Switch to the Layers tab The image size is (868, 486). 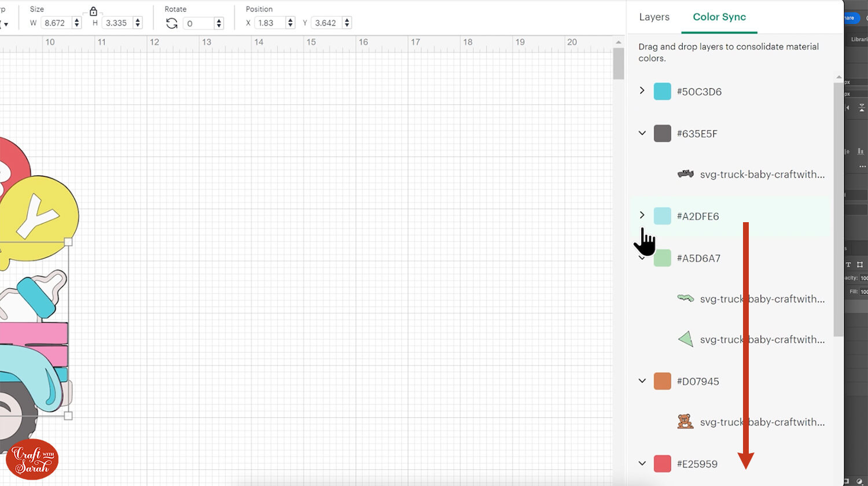pos(654,17)
